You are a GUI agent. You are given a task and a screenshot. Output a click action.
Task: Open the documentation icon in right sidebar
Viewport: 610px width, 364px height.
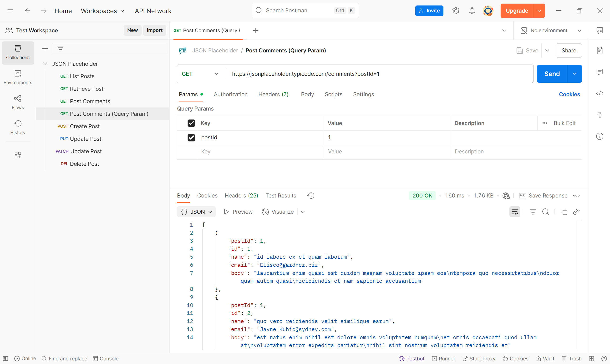pos(600,50)
